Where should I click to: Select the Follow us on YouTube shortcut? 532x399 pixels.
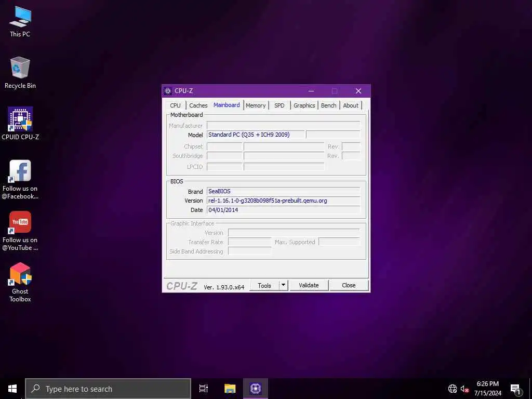[20, 231]
